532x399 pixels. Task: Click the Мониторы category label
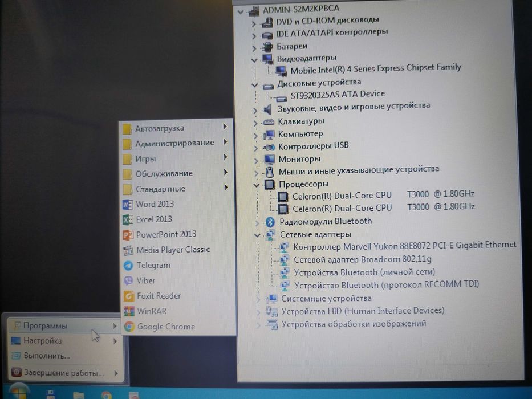(x=299, y=159)
